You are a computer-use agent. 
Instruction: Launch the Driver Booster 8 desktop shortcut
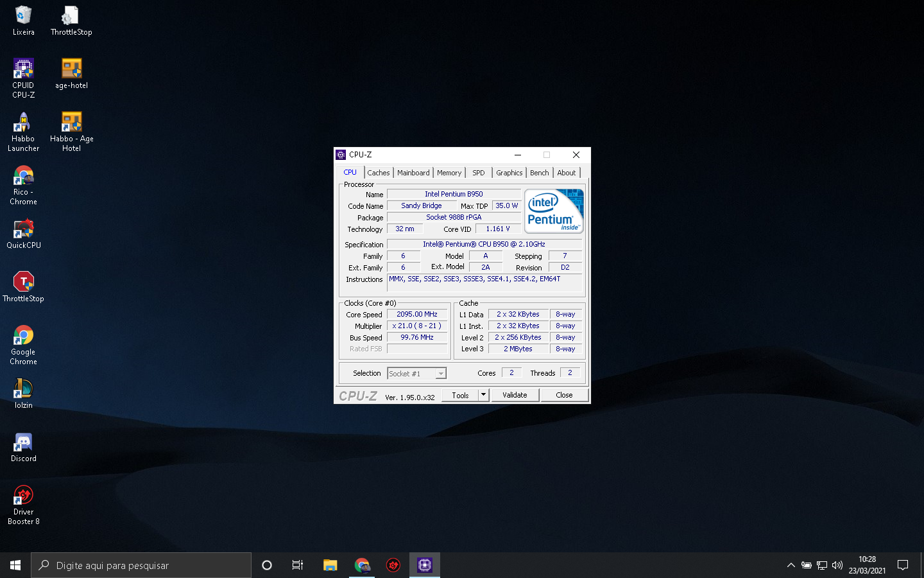click(x=23, y=505)
